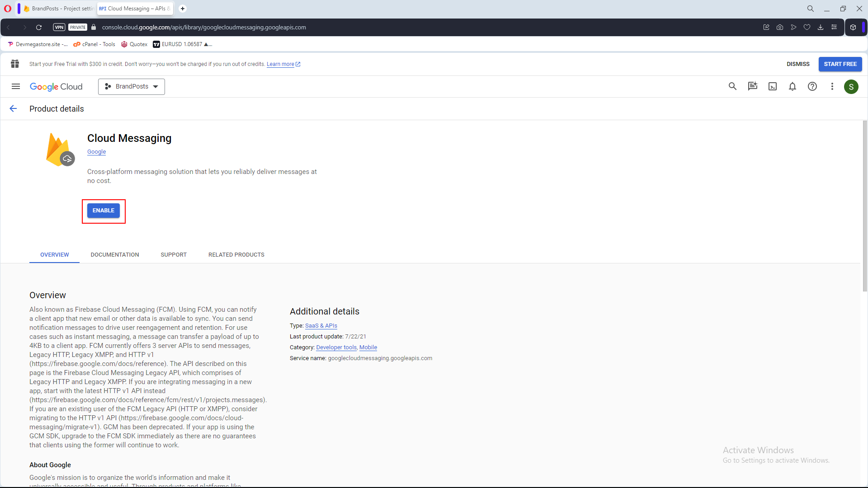Select the Cloud Messaging APIs browser tab
868x488 pixels.
135,9
